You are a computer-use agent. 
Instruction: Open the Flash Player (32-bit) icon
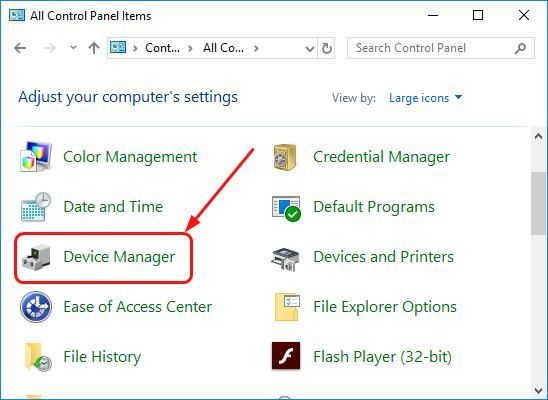tap(286, 356)
